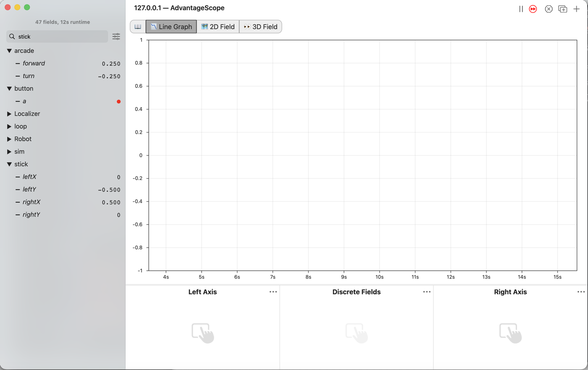Click the 0.250 forward value
588x370 pixels.
(111, 64)
